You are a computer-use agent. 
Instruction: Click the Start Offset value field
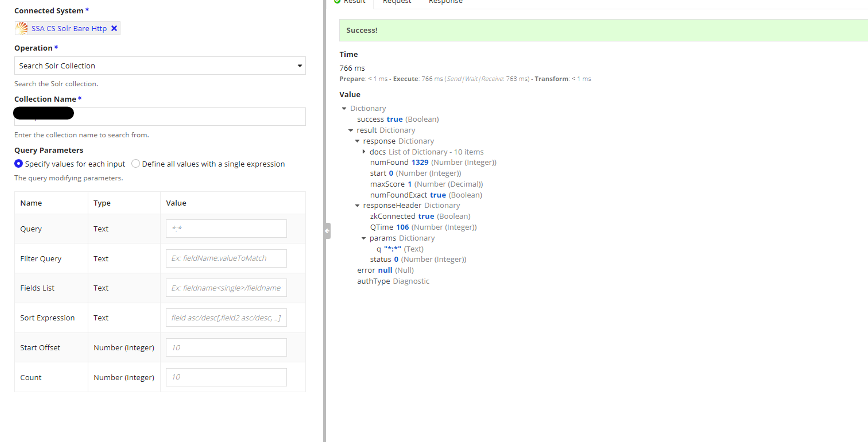pyautogui.click(x=226, y=347)
